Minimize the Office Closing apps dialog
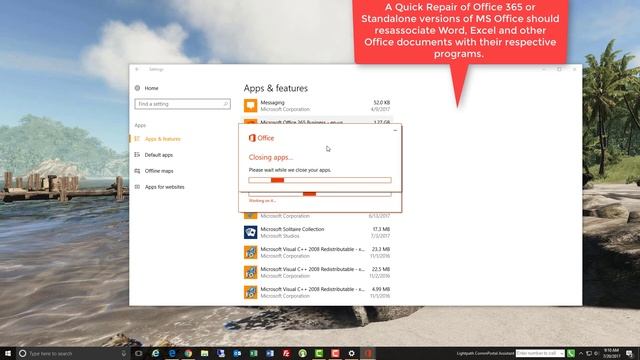Image resolution: width=640 pixels, height=360 pixels. 395,130
